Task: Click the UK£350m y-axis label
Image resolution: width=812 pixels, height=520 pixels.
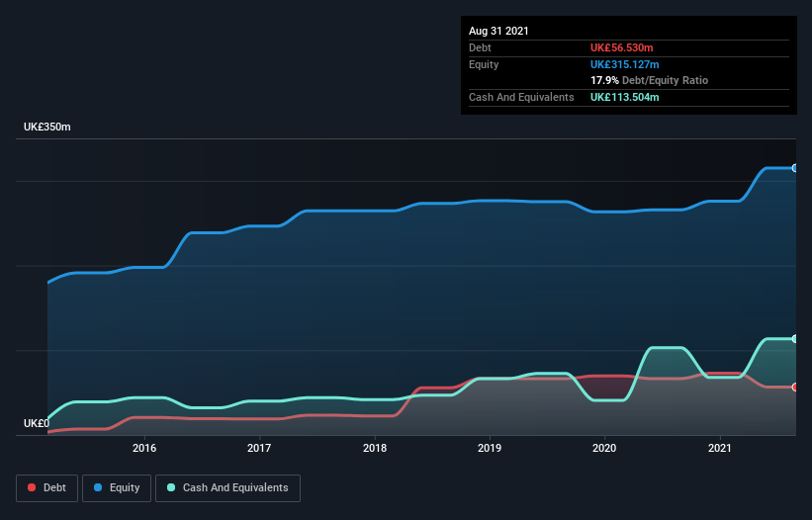Action: pos(47,127)
